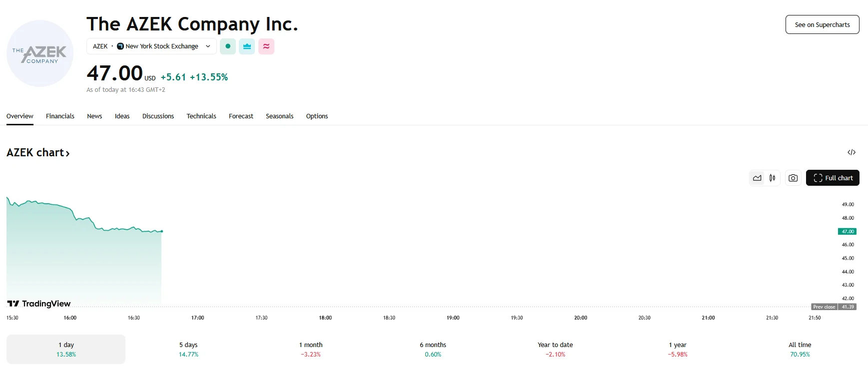Click the green market status circle icon

click(x=227, y=46)
